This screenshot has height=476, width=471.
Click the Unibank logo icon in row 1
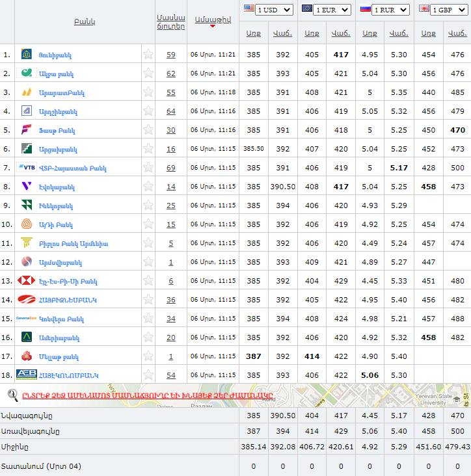click(x=27, y=55)
